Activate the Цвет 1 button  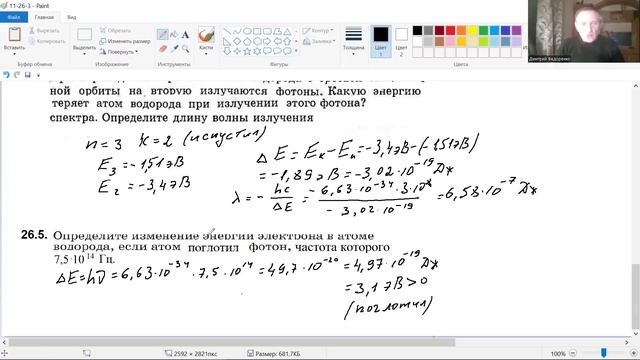tap(380, 41)
